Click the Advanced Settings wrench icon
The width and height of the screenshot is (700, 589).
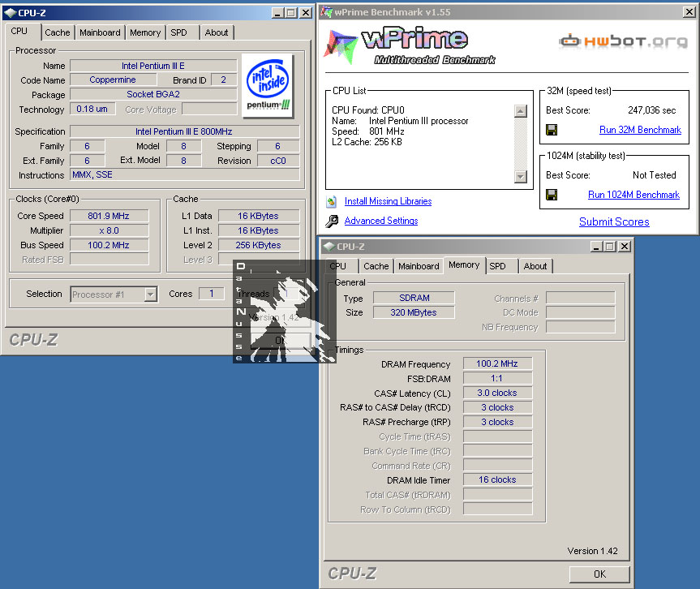(x=331, y=221)
